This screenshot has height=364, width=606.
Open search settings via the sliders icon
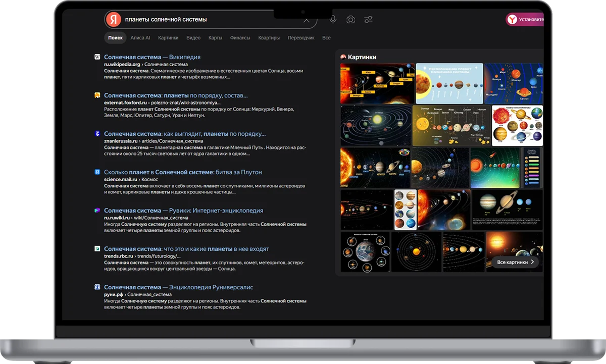click(368, 20)
